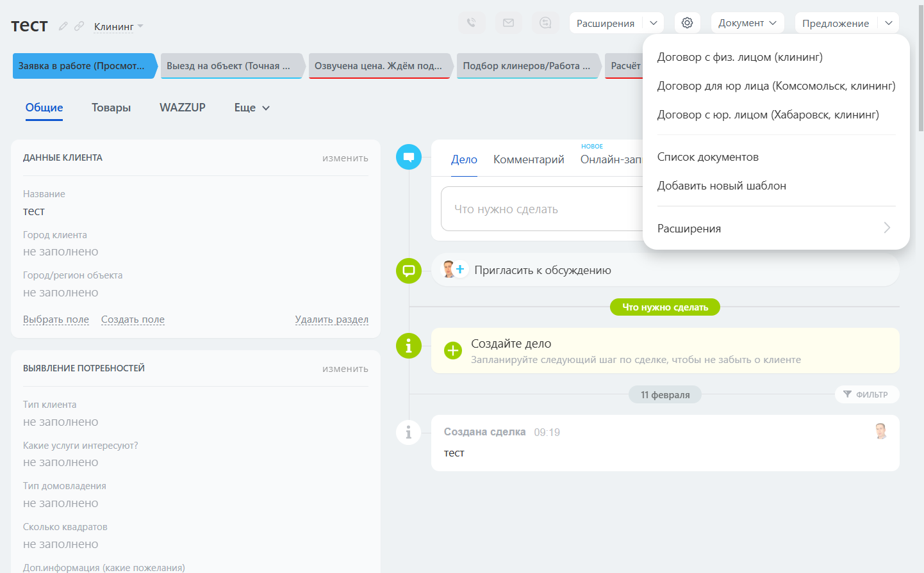Click the add participant plus icon
Image resolution: width=924 pixels, height=573 pixels.
click(x=460, y=270)
